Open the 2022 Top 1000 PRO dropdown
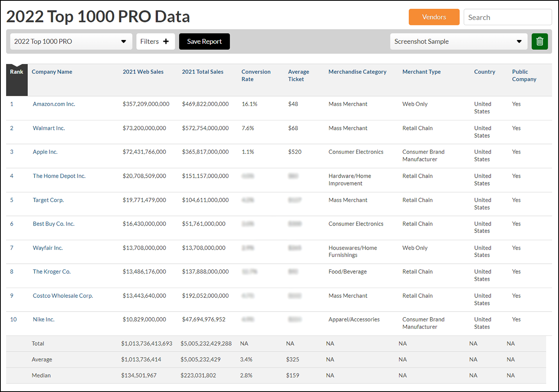 coord(71,42)
